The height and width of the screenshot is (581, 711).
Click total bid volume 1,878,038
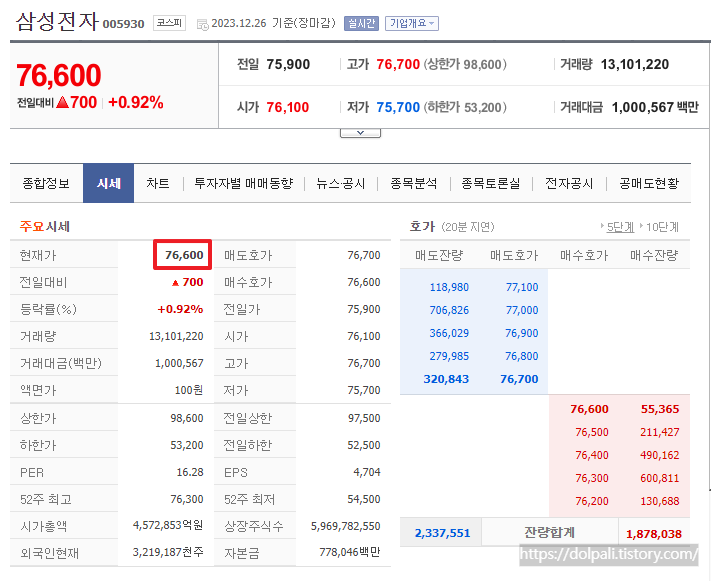coord(654,534)
